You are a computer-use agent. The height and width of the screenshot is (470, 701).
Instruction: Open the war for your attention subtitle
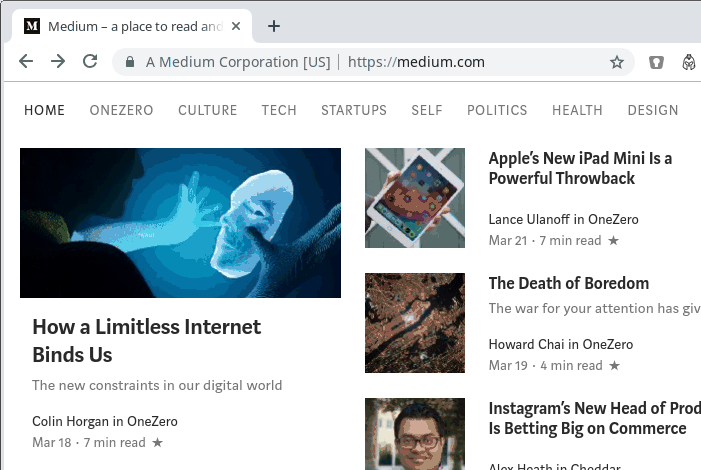594,308
